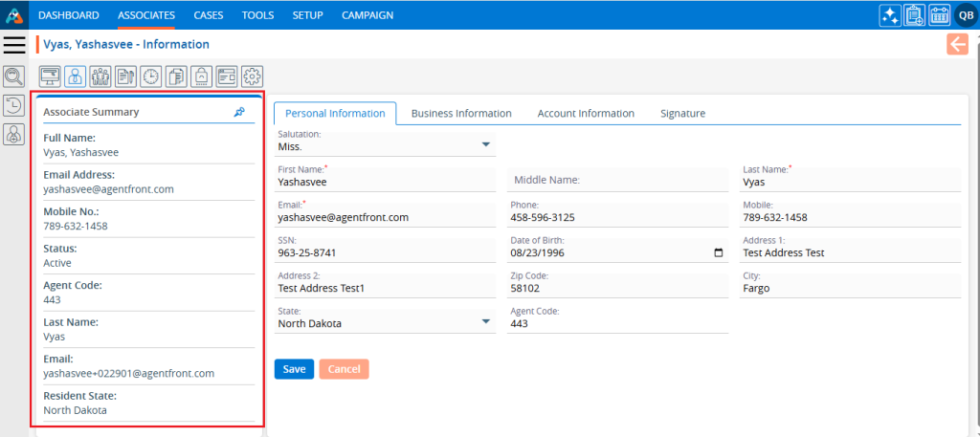Click the three-people group icon in the toolbar
The image size is (980, 437).
point(100,76)
